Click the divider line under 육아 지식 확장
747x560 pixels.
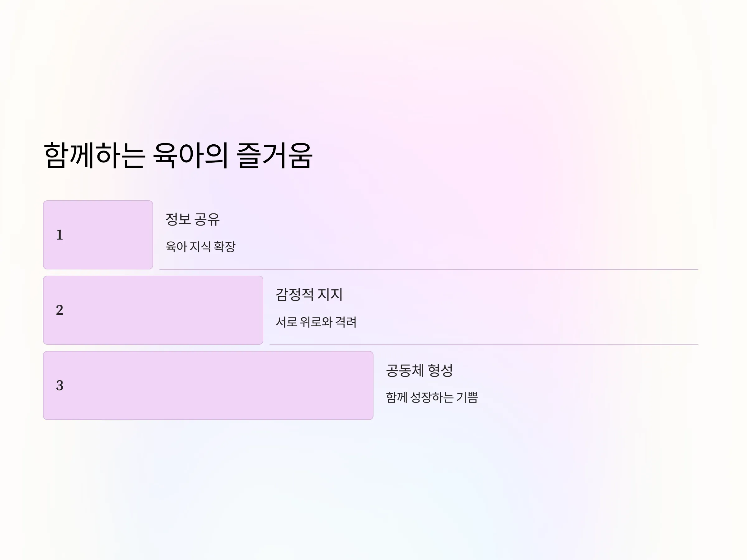(x=429, y=269)
